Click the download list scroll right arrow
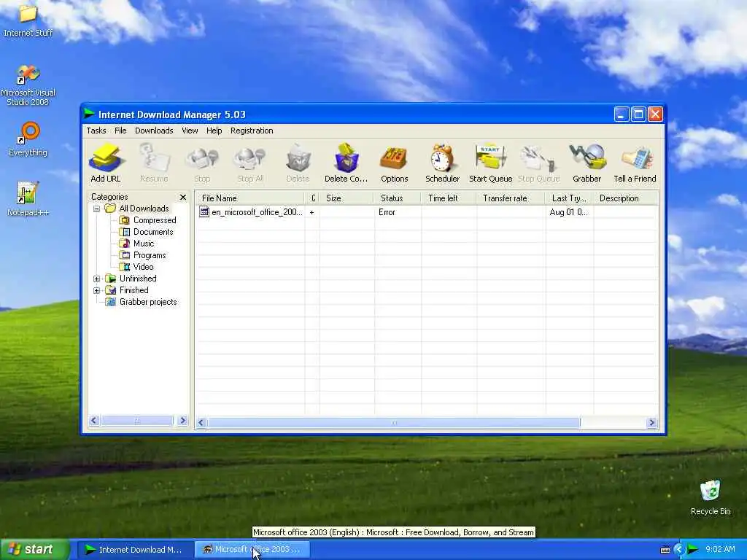 point(651,422)
